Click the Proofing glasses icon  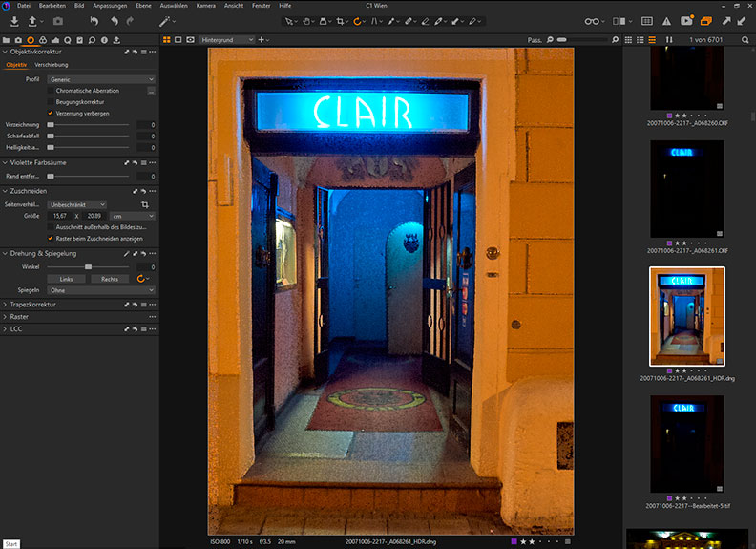[592, 21]
